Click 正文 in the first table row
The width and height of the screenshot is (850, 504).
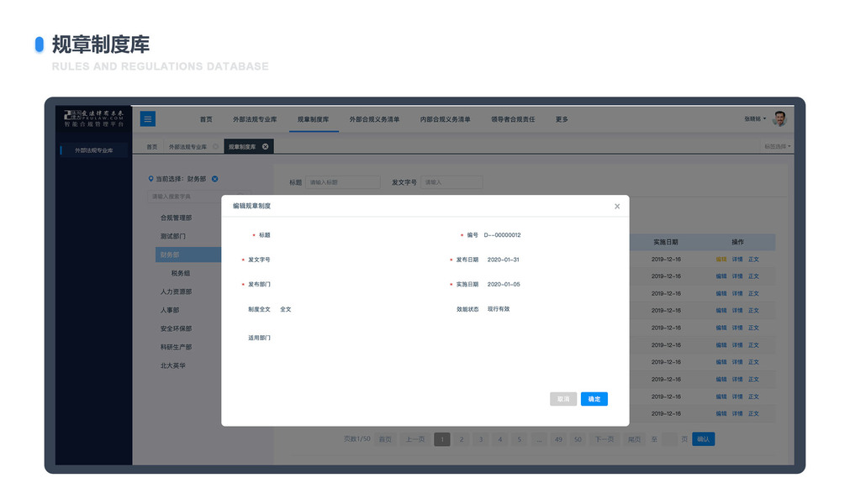click(x=753, y=260)
